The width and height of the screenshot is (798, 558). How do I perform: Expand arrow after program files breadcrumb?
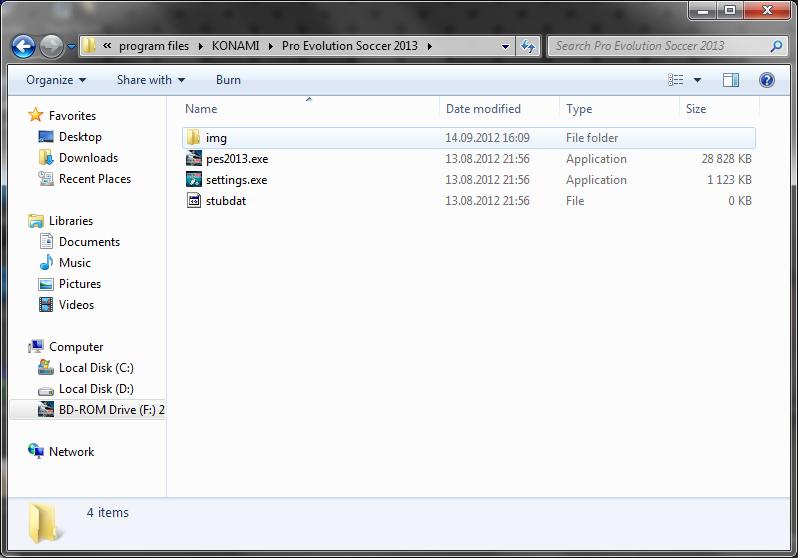[x=201, y=46]
